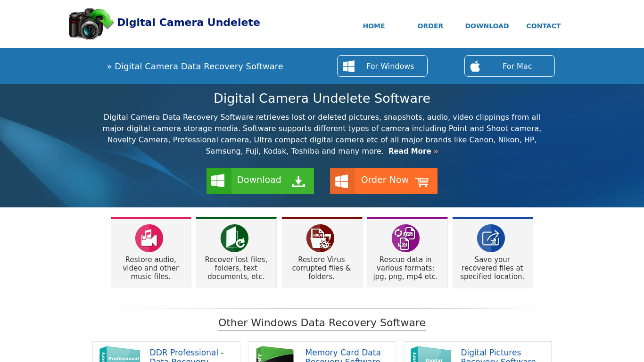The height and width of the screenshot is (362, 644).
Task: Click the purple JPG PNG formats icon
Action: pos(405,238)
